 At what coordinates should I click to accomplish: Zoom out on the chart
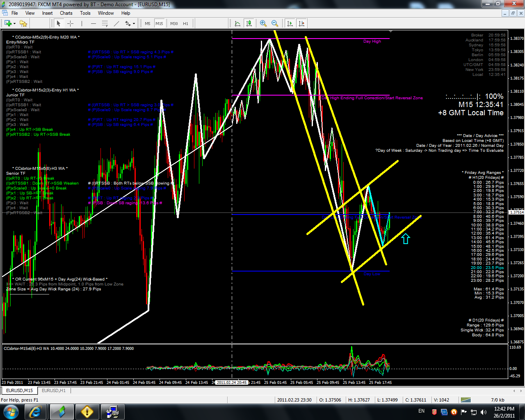coord(275,23)
